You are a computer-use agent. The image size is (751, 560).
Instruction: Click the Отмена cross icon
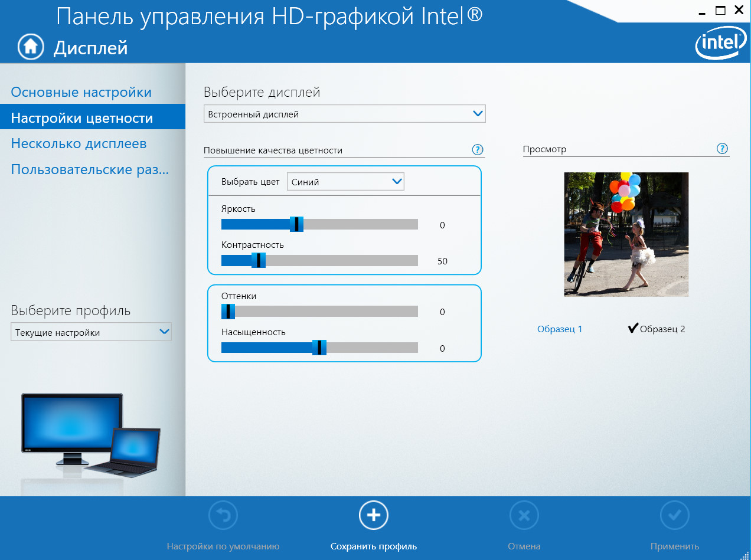[x=524, y=516]
